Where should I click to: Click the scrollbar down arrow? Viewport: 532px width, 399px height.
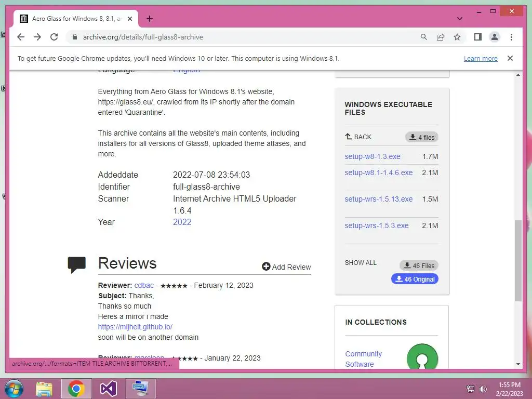pos(518,364)
